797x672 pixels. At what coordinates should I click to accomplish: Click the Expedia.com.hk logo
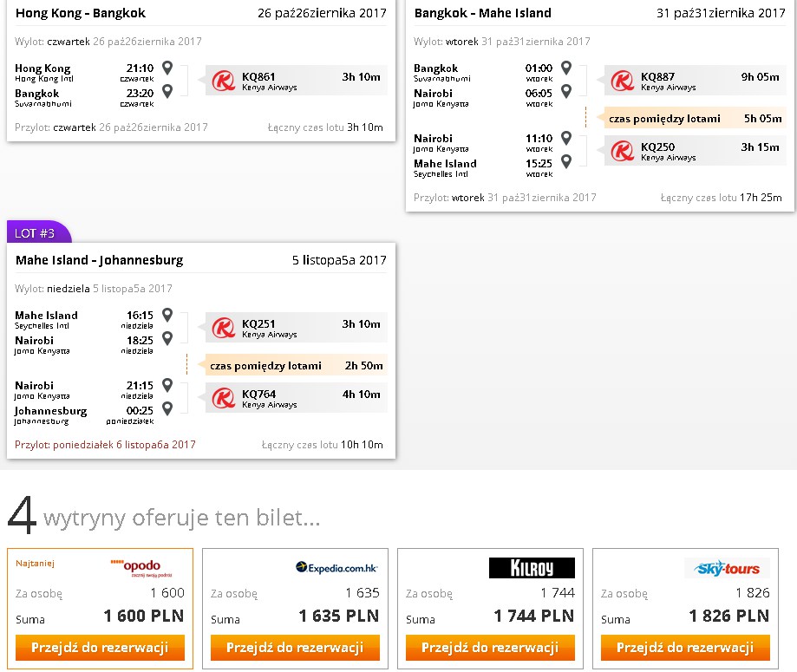(336, 568)
